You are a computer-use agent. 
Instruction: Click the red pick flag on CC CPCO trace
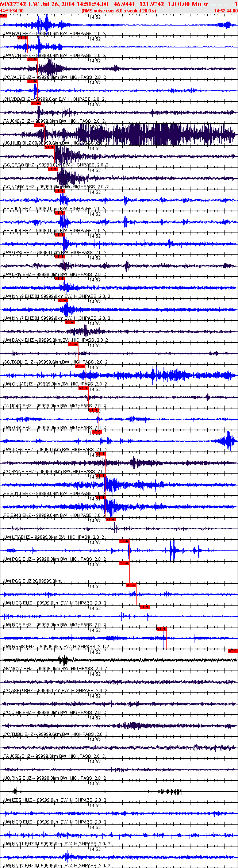(49, 147)
